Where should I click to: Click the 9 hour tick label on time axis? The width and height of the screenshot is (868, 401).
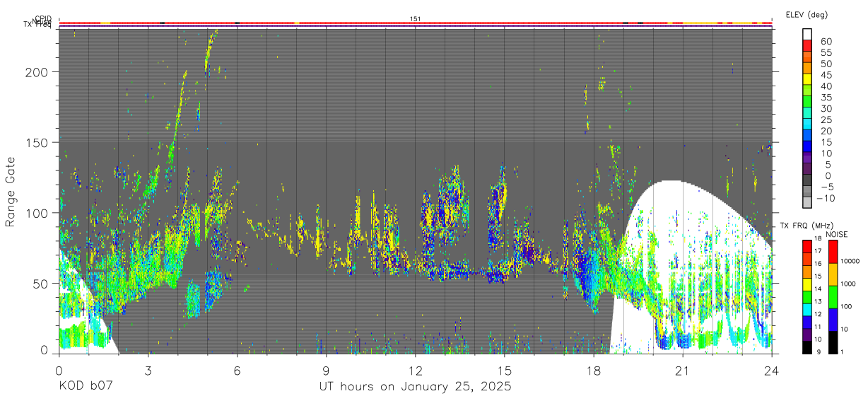point(326,370)
